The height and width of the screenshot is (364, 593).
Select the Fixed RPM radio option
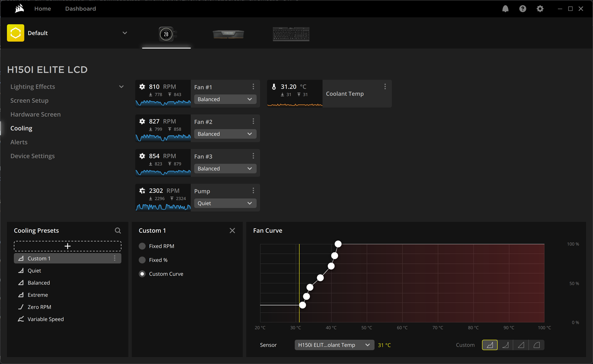142,246
